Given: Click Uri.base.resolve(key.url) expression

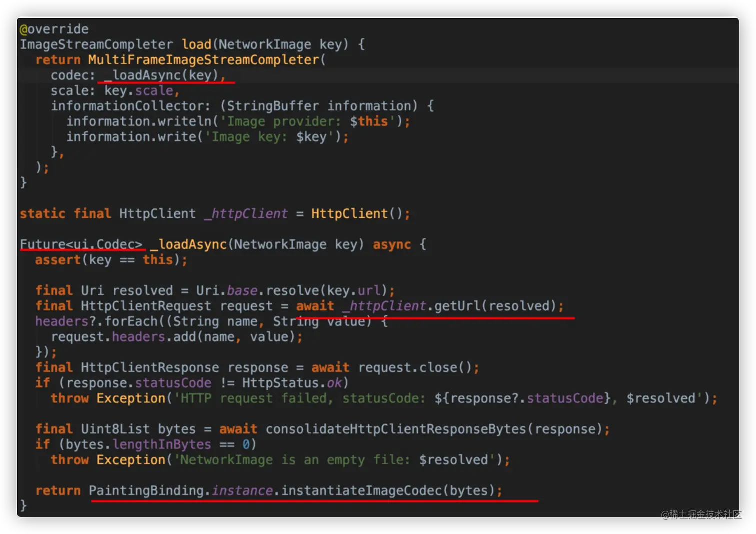Looking at the screenshot, I should pos(291,291).
